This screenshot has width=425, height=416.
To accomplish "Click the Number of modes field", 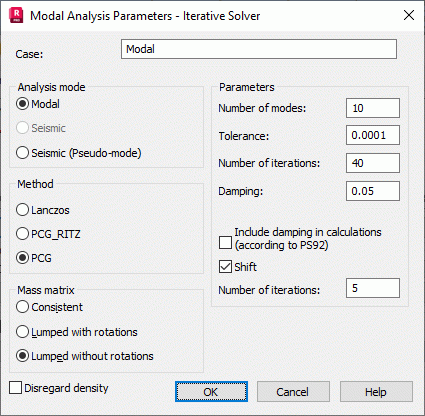I will pos(373,108).
